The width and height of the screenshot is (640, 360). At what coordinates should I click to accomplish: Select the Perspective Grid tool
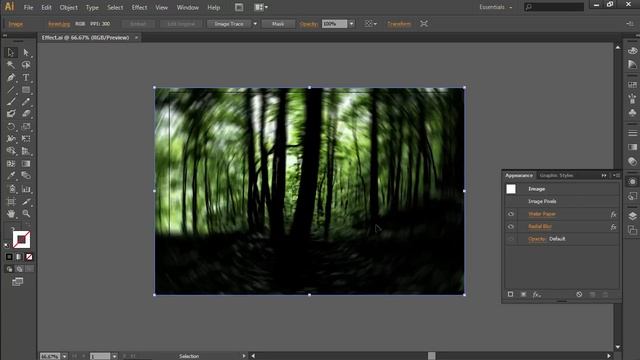click(26, 151)
